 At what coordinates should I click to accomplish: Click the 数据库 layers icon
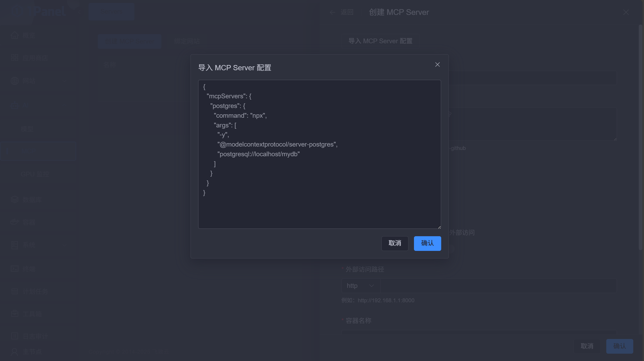(15, 200)
